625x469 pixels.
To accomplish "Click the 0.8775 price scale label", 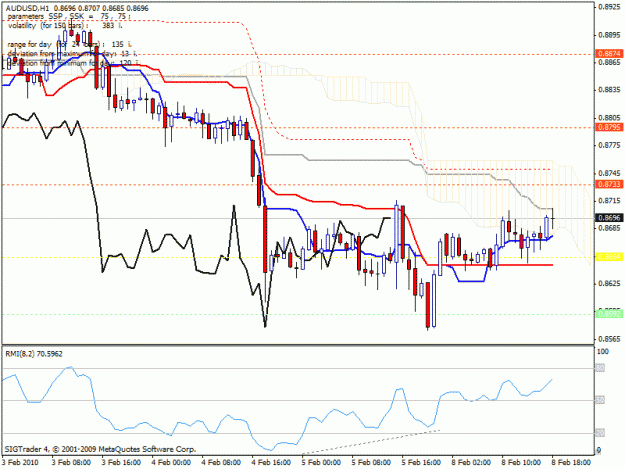I will click(609, 145).
